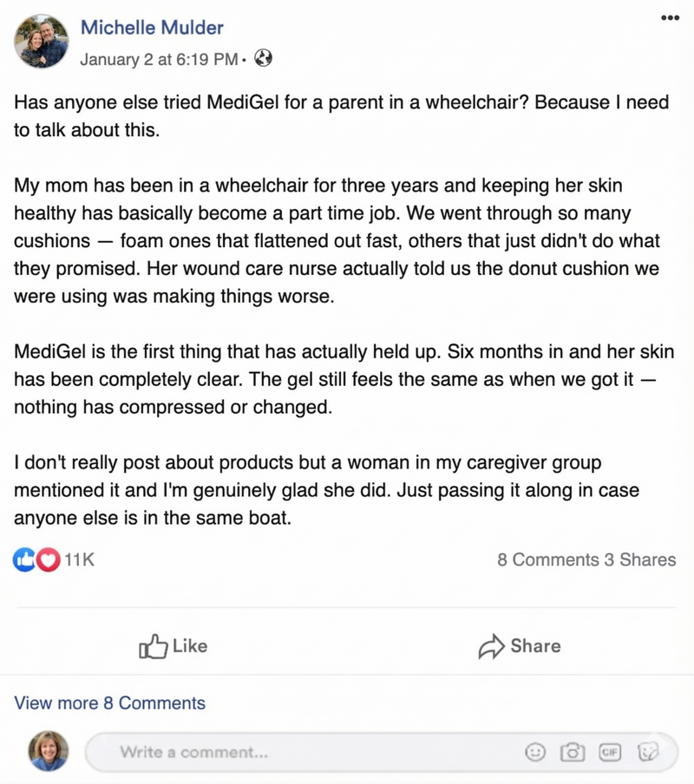
Task: Insert an emoji in the comment
Action: [x=537, y=752]
